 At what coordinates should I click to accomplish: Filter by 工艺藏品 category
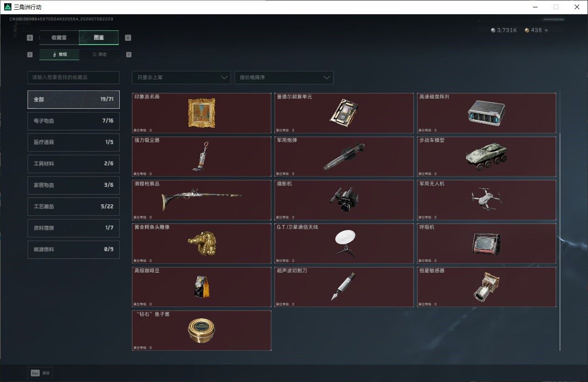point(73,207)
